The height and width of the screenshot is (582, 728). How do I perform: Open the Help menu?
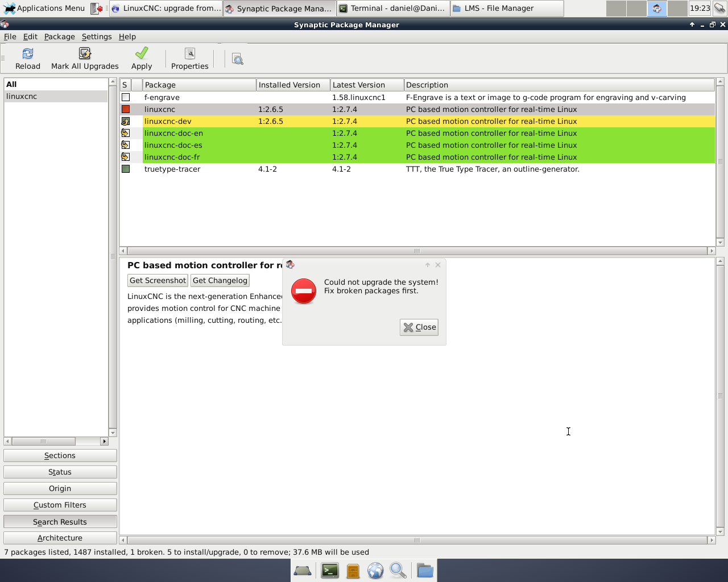pyautogui.click(x=127, y=36)
